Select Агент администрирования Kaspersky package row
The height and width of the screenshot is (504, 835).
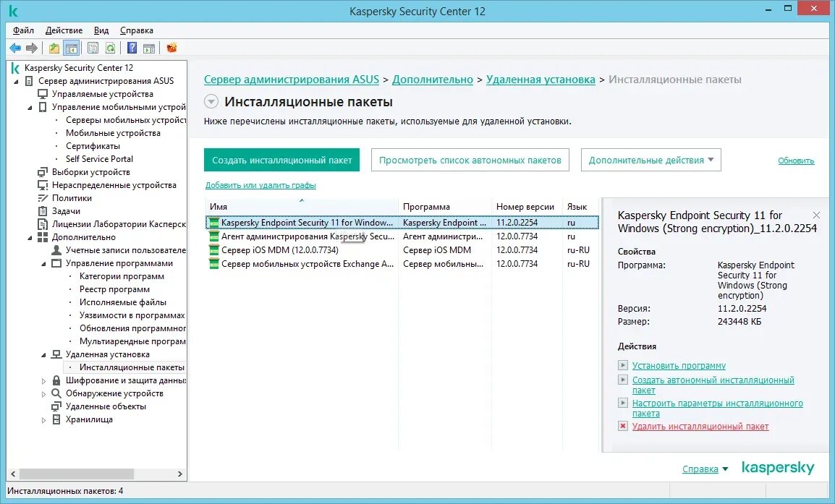pyautogui.click(x=402, y=236)
